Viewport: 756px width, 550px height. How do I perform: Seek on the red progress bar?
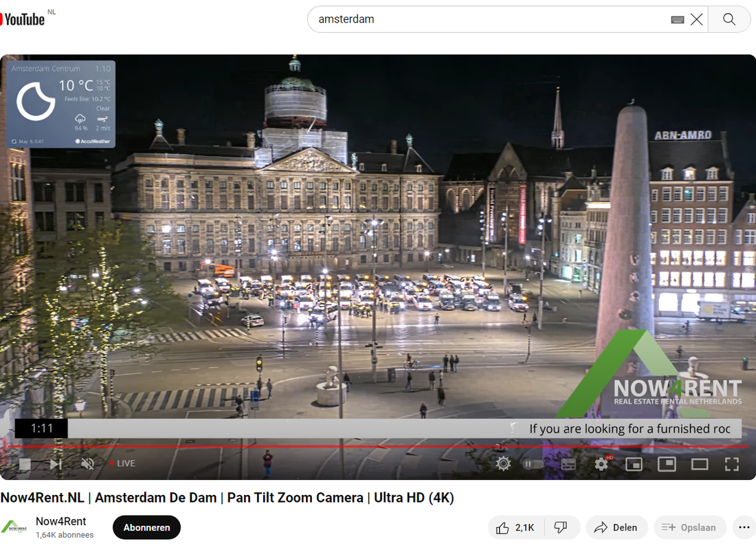378,447
